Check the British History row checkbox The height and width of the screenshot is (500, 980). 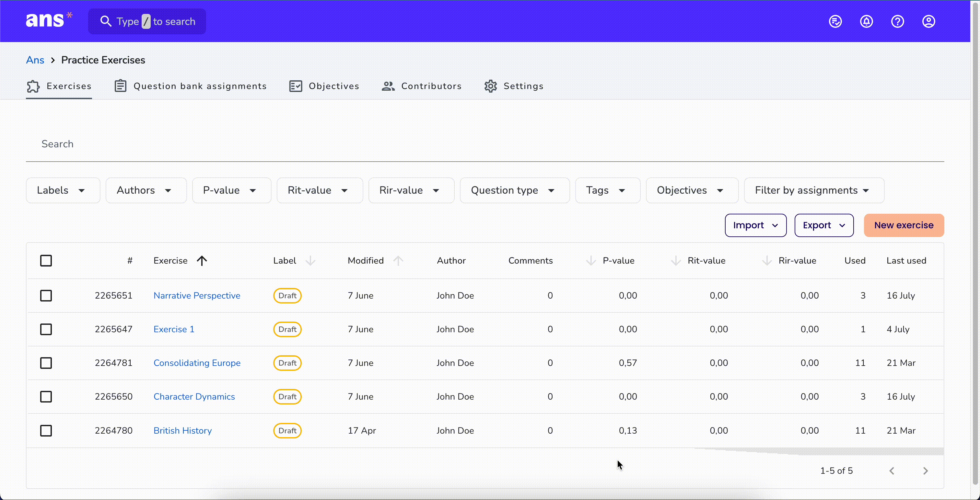click(x=46, y=430)
